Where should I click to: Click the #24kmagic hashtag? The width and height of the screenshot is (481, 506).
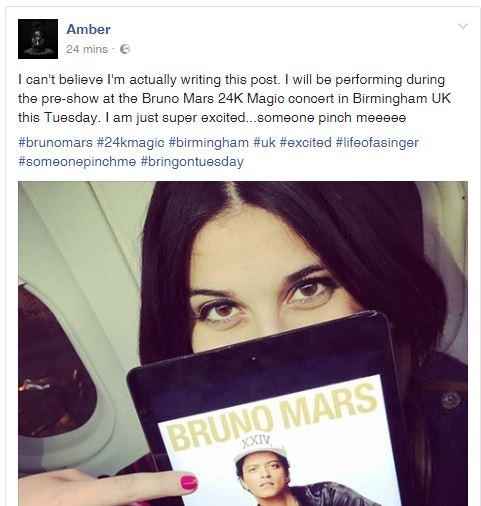coord(130,143)
